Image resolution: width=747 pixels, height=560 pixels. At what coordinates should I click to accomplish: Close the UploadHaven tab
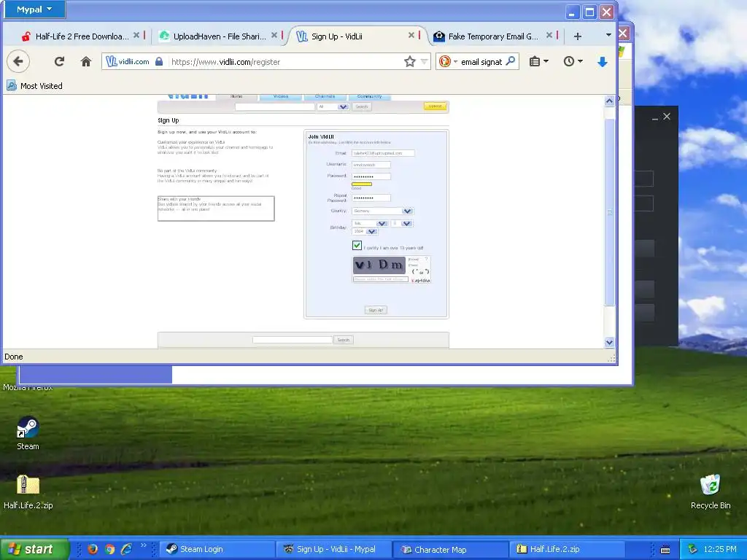274,35
